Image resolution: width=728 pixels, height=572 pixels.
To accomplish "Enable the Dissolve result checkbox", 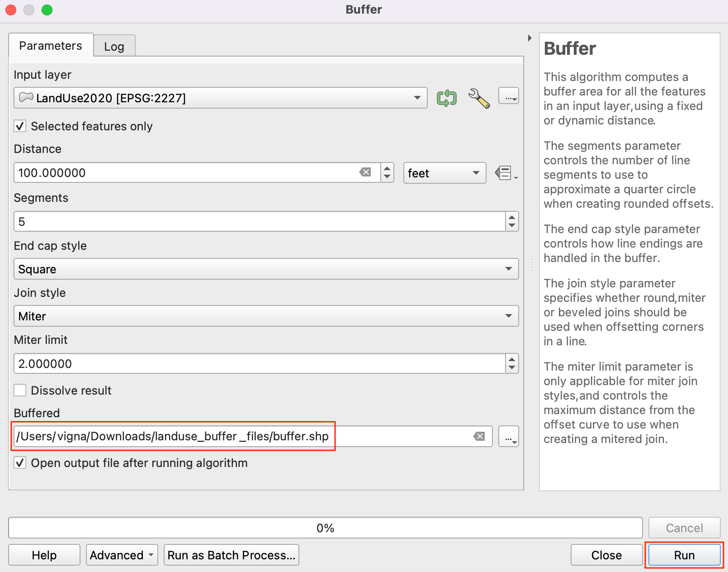I will click(x=20, y=390).
